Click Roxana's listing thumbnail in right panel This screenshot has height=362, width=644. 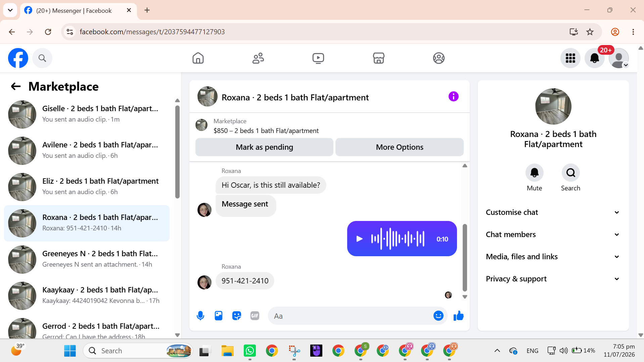coord(553,106)
